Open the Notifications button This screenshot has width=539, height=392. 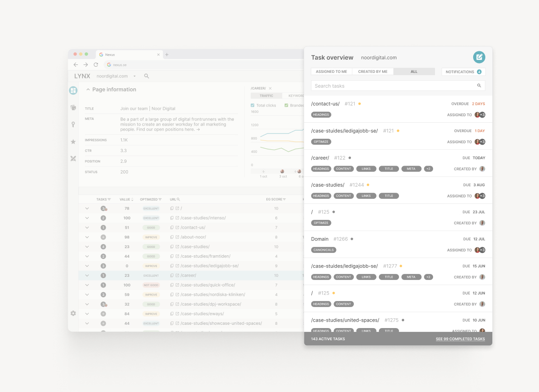[x=463, y=72]
